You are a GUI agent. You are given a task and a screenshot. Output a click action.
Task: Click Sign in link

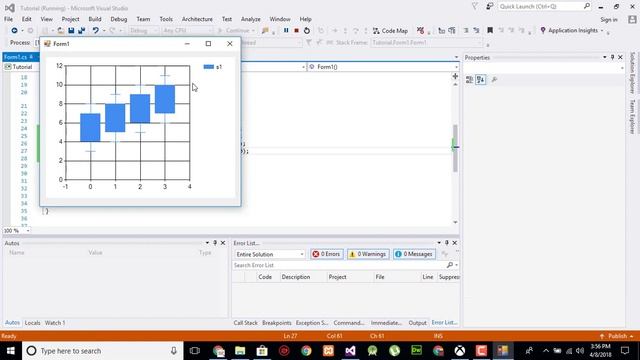tap(609, 20)
